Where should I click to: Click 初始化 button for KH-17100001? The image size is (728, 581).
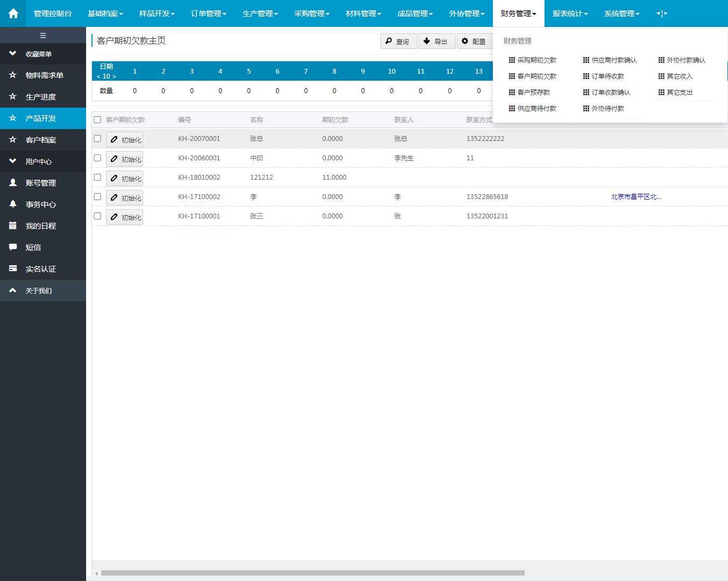(x=125, y=217)
